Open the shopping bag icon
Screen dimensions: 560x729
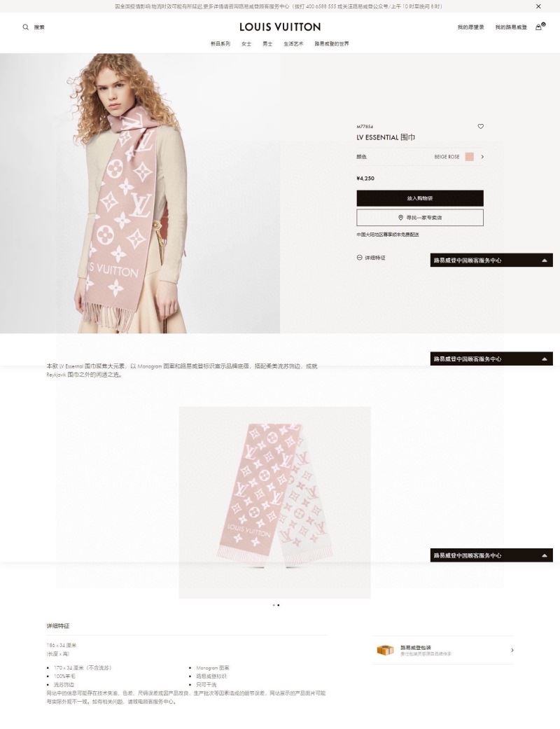point(538,27)
